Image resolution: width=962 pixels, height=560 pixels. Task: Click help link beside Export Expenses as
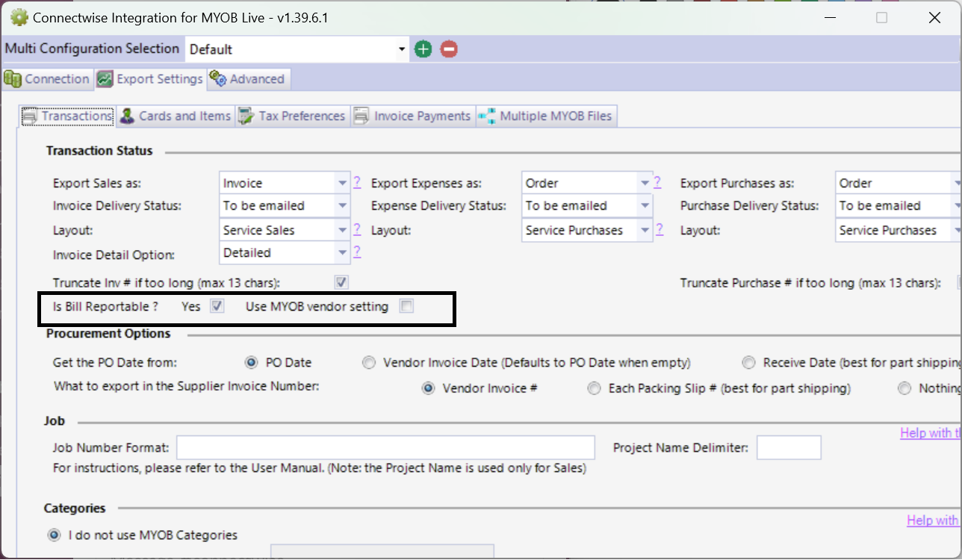pyautogui.click(x=658, y=182)
